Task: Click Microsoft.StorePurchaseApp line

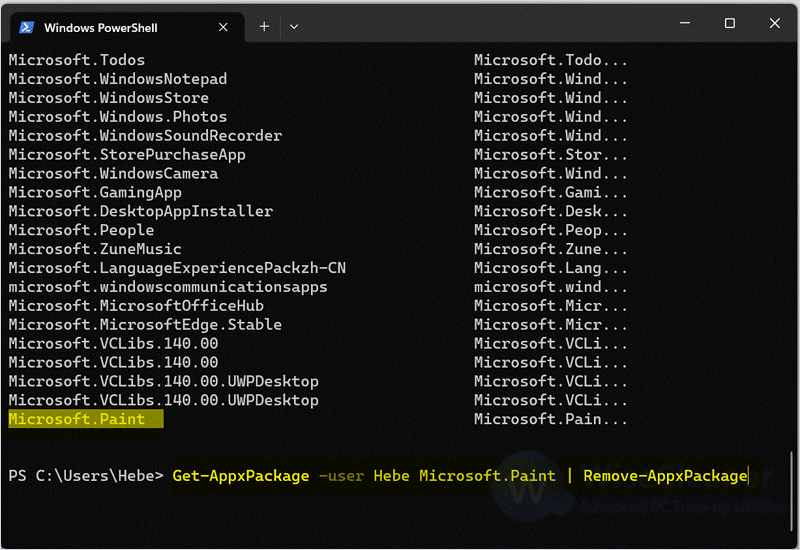Action: point(127,155)
